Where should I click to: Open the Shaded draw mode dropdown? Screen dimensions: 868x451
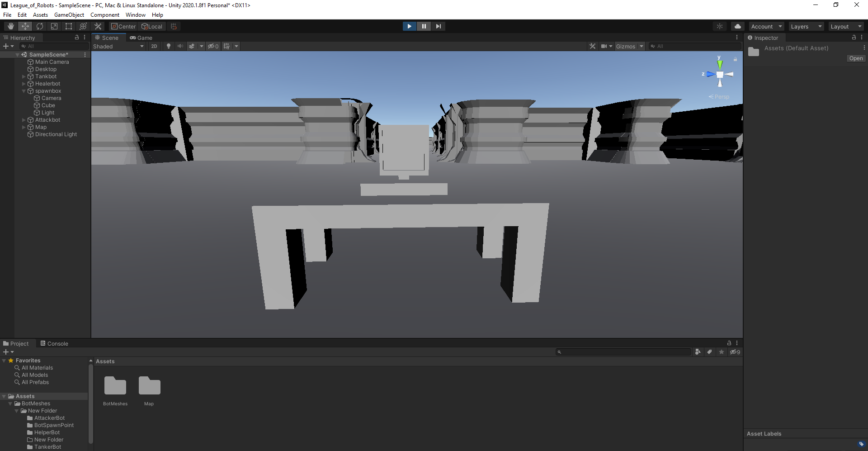coord(118,46)
